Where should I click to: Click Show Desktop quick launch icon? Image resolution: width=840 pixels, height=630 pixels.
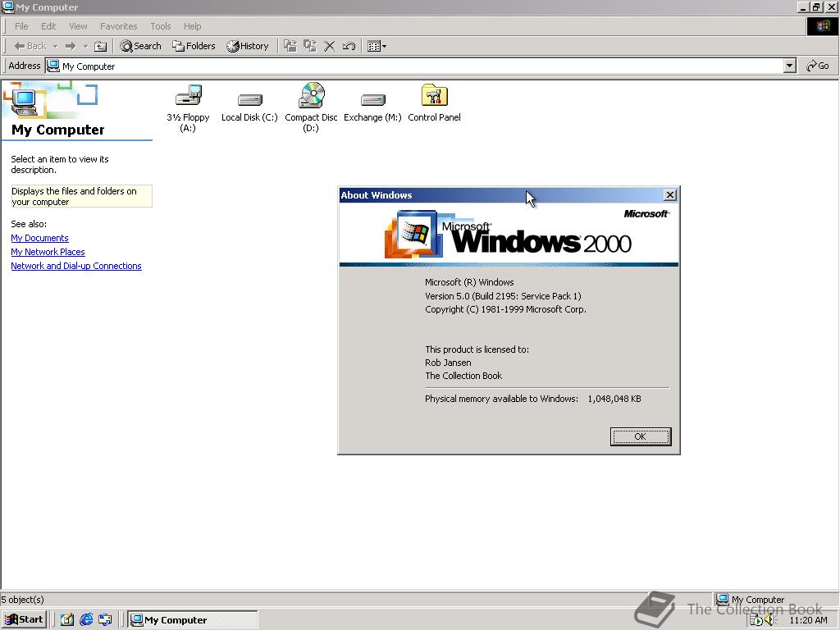pyautogui.click(x=66, y=620)
